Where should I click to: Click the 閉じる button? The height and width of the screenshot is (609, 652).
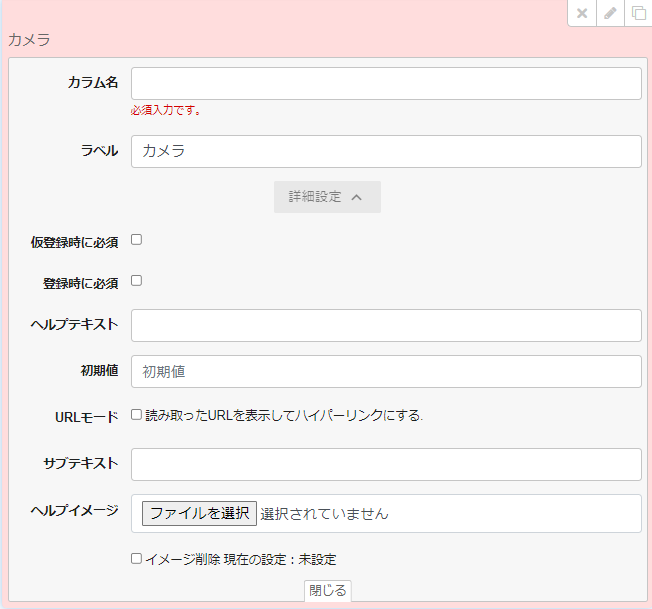click(327, 591)
